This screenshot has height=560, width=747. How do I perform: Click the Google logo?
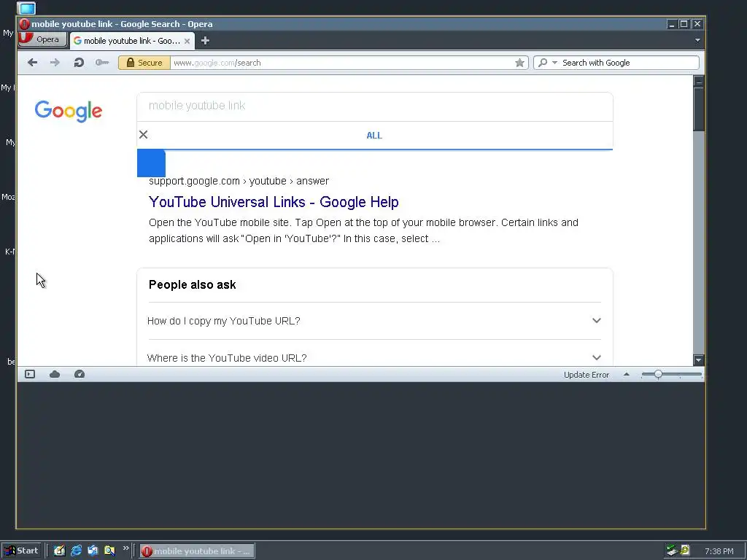69,112
